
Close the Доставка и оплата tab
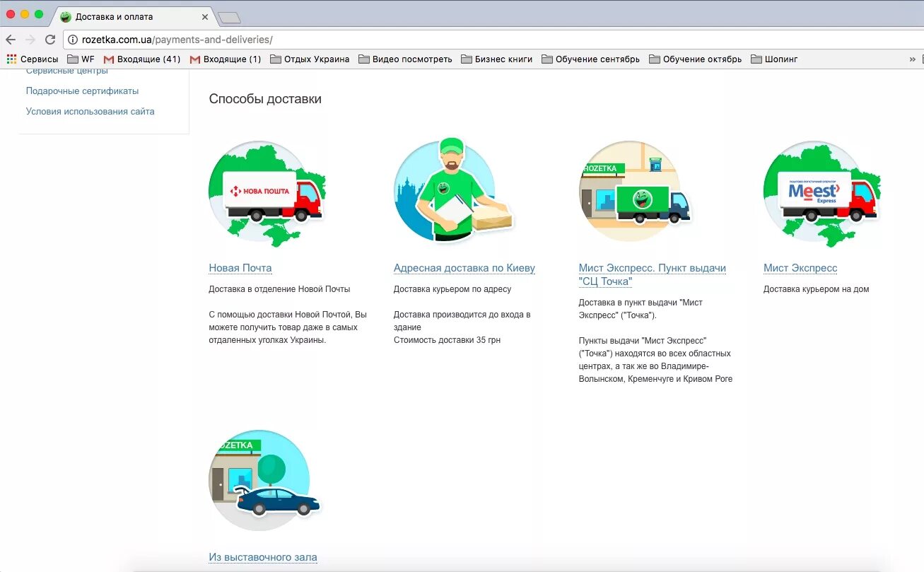pos(205,16)
